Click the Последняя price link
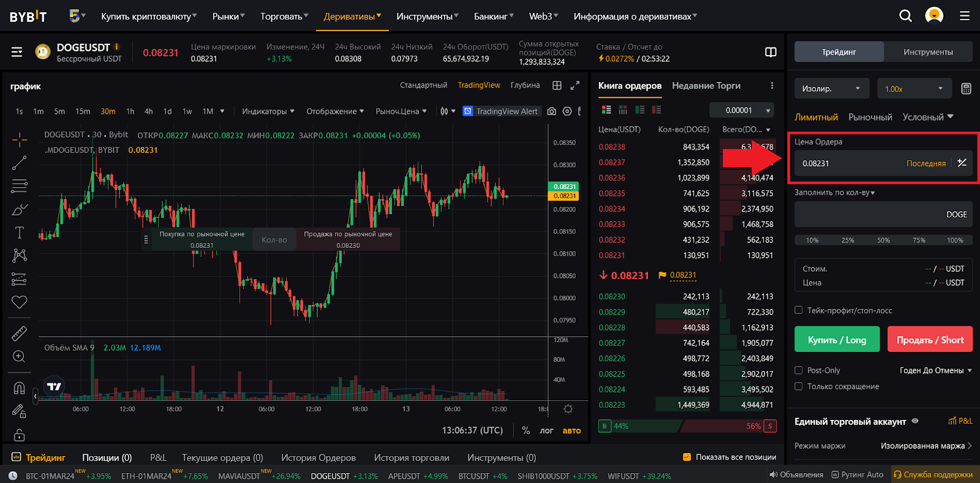Image resolution: width=980 pixels, height=483 pixels. click(925, 163)
